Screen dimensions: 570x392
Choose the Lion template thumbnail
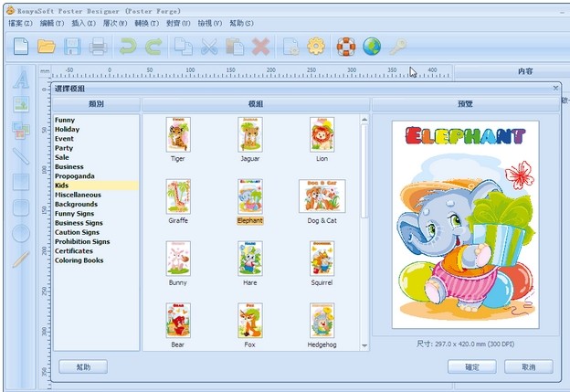322,134
